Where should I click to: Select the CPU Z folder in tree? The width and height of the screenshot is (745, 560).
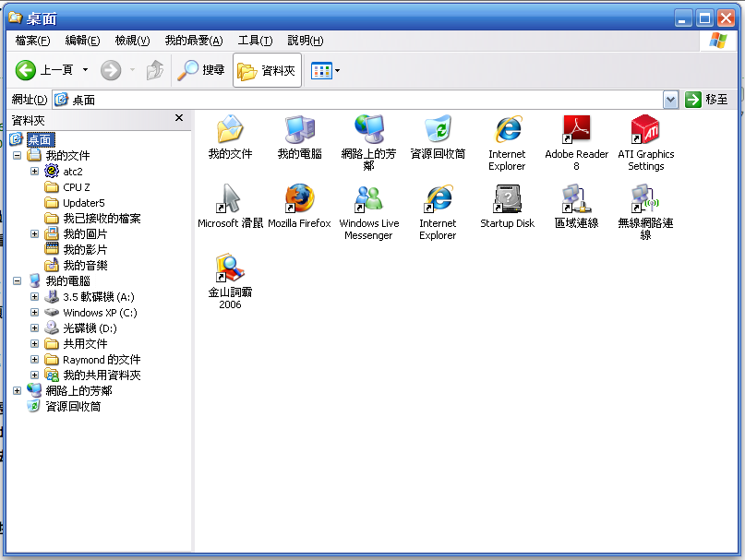(76, 187)
